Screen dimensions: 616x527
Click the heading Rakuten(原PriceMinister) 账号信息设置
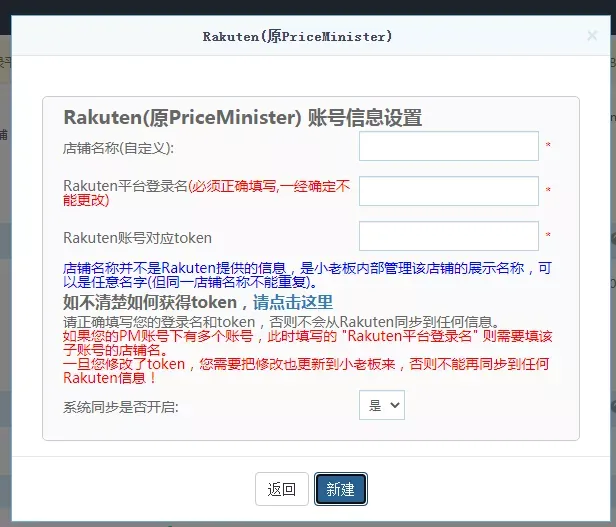click(243, 118)
